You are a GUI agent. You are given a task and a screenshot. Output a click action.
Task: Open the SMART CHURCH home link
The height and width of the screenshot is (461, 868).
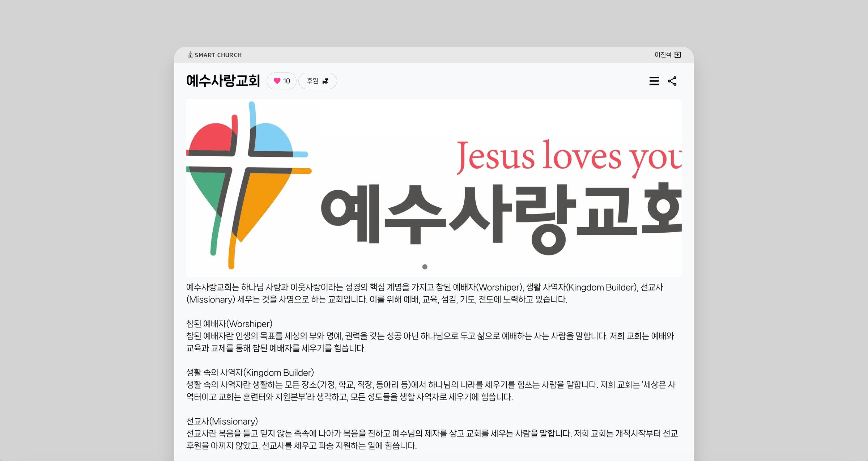(218, 55)
